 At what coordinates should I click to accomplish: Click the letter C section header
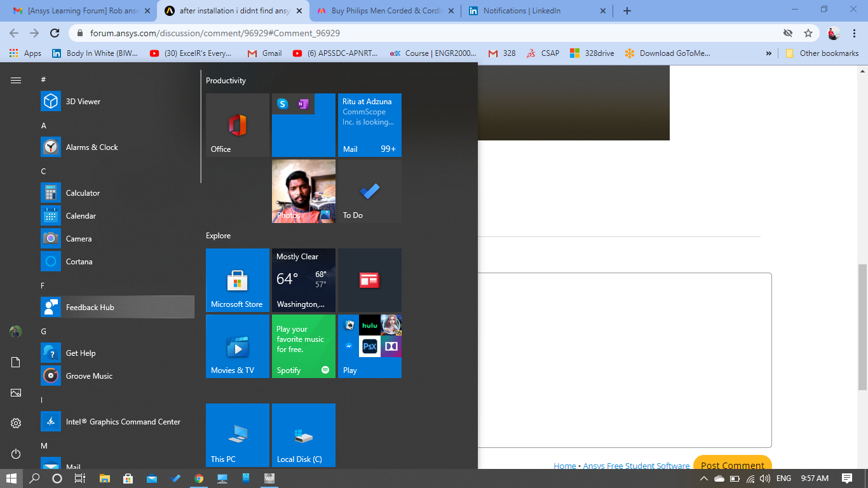tap(44, 172)
